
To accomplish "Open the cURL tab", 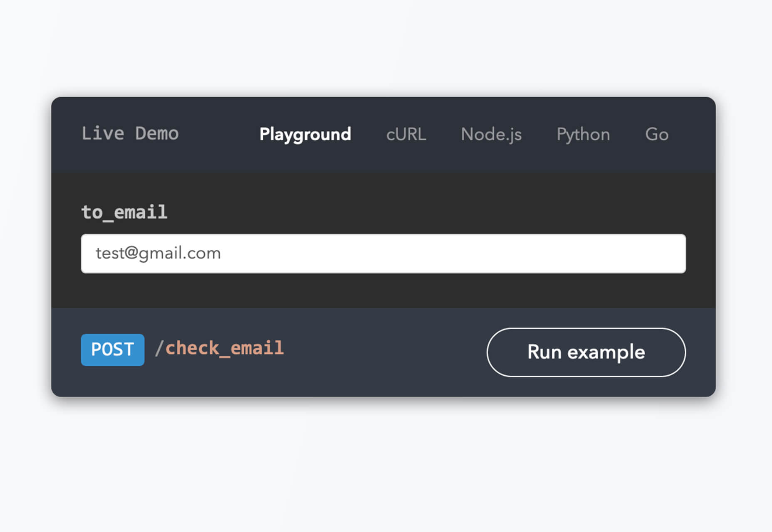I will [x=406, y=135].
